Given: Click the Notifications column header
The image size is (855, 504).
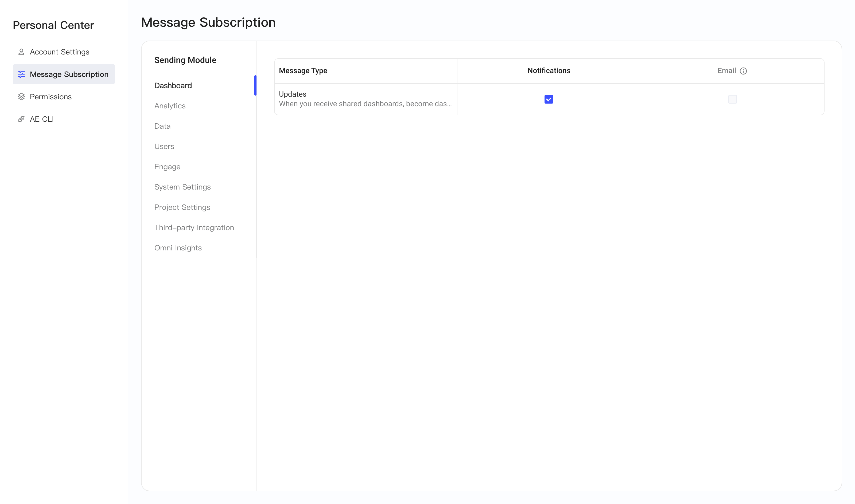Looking at the screenshot, I should pos(549,71).
